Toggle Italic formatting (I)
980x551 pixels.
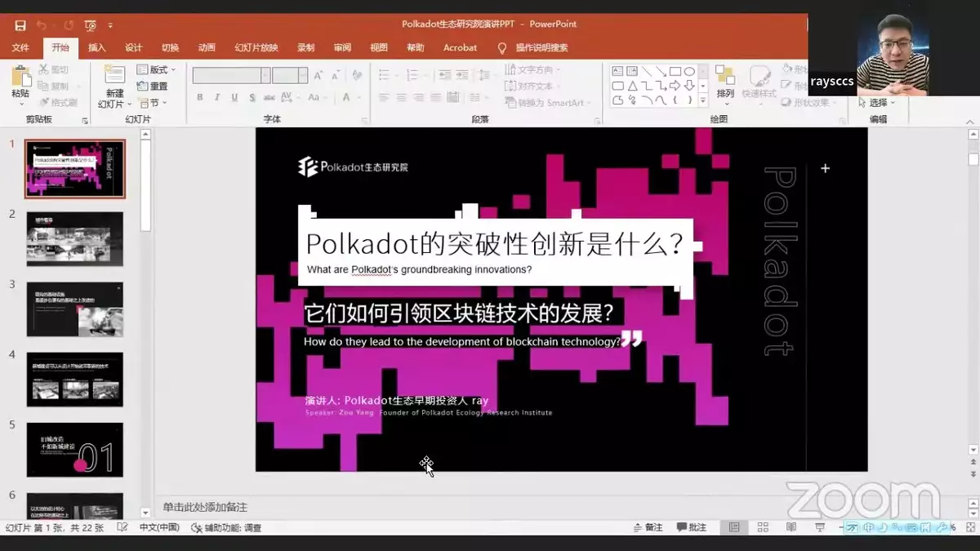[x=217, y=97]
